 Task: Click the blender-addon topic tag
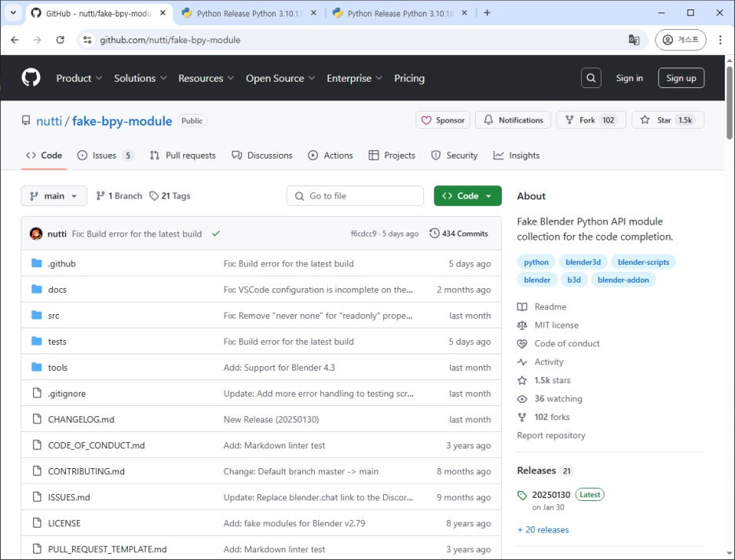coord(623,280)
